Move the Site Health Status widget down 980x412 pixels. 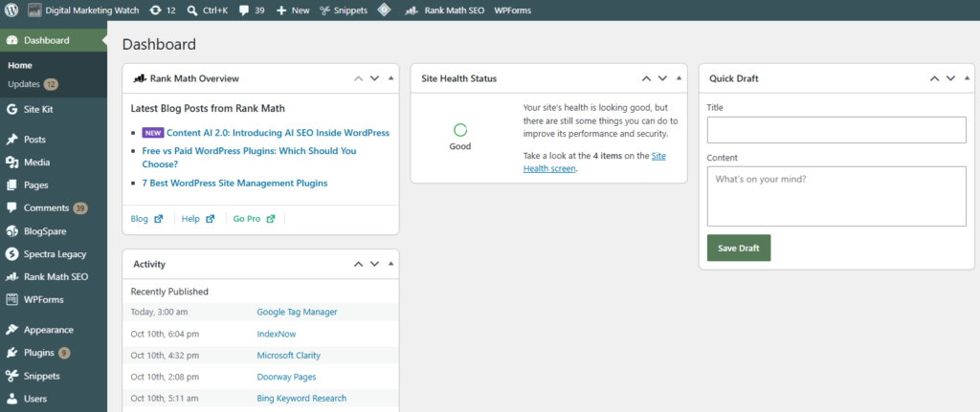(663, 78)
